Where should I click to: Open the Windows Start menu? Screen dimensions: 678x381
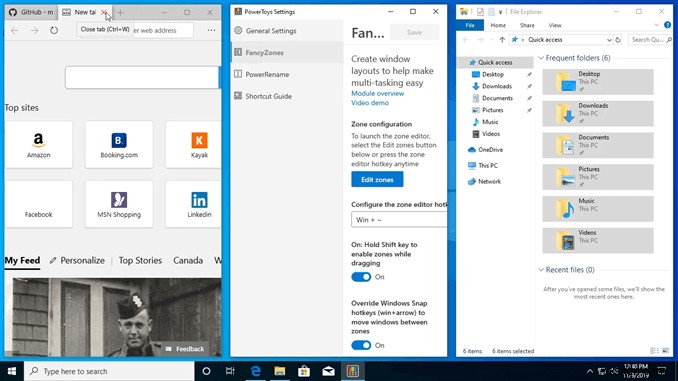[12, 371]
